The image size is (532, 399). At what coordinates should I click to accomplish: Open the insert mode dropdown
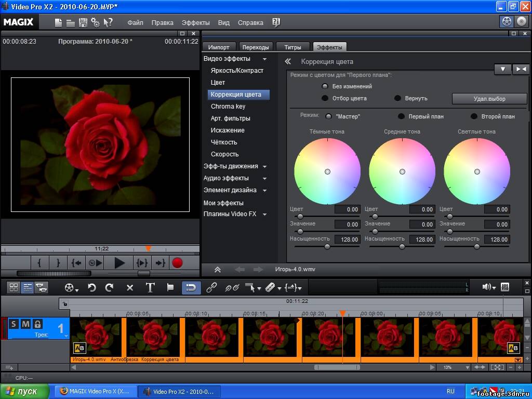click(300, 289)
